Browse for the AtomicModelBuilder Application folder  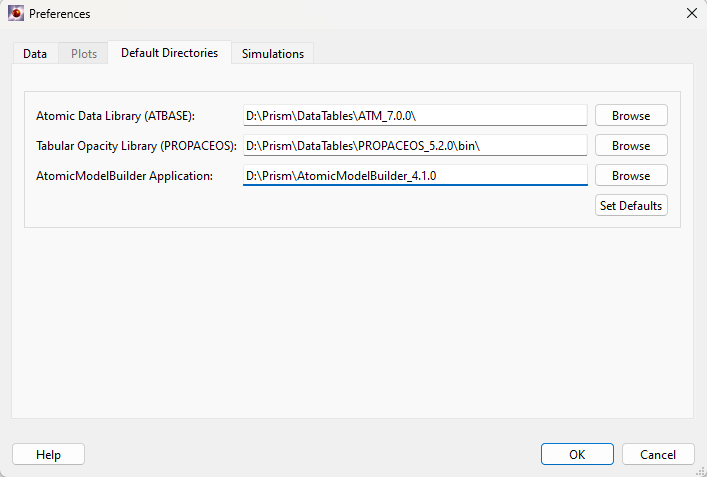click(631, 176)
